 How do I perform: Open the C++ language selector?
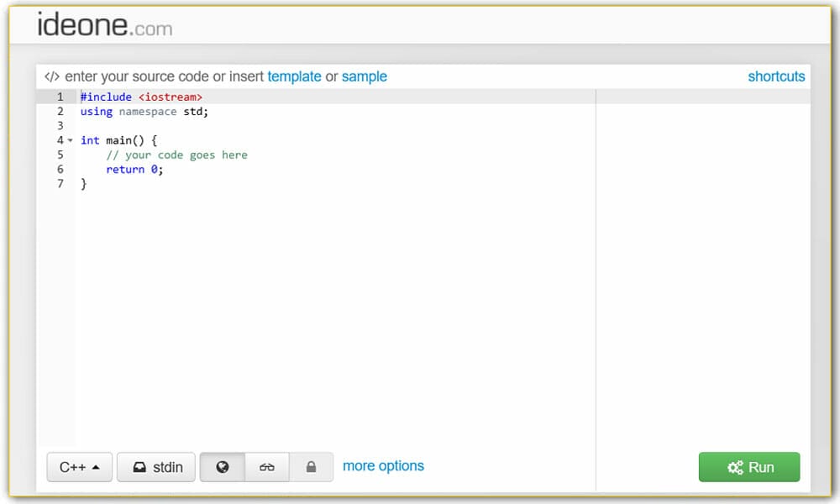point(79,466)
